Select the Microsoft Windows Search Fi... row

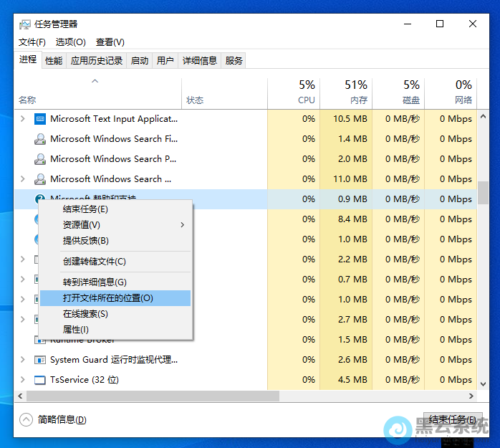pos(246,139)
